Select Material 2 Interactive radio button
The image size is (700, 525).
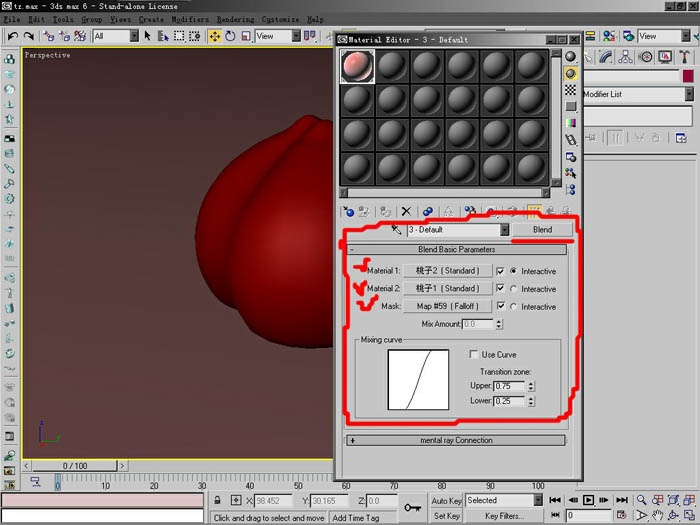tap(513, 289)
